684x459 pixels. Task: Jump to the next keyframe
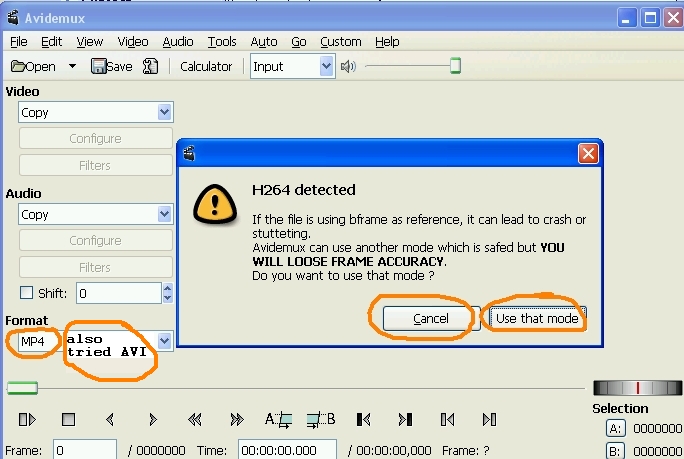click(237, 420)
